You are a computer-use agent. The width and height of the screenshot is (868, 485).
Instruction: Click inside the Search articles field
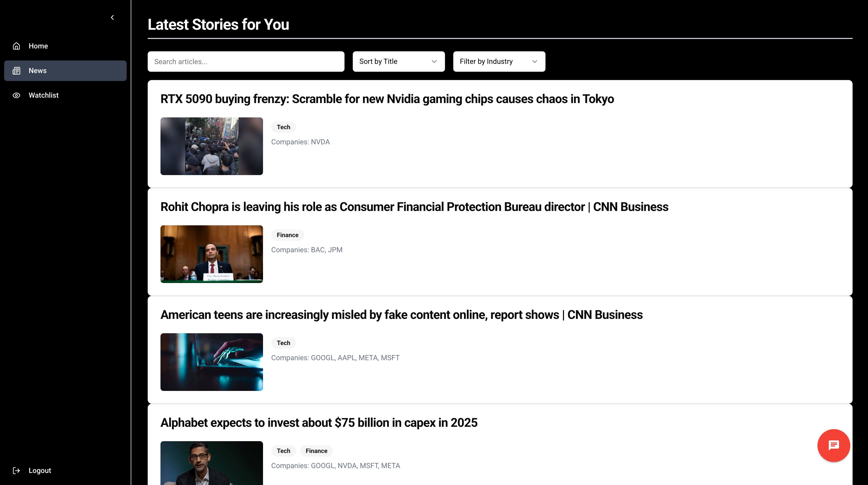[x=246, y=61]
